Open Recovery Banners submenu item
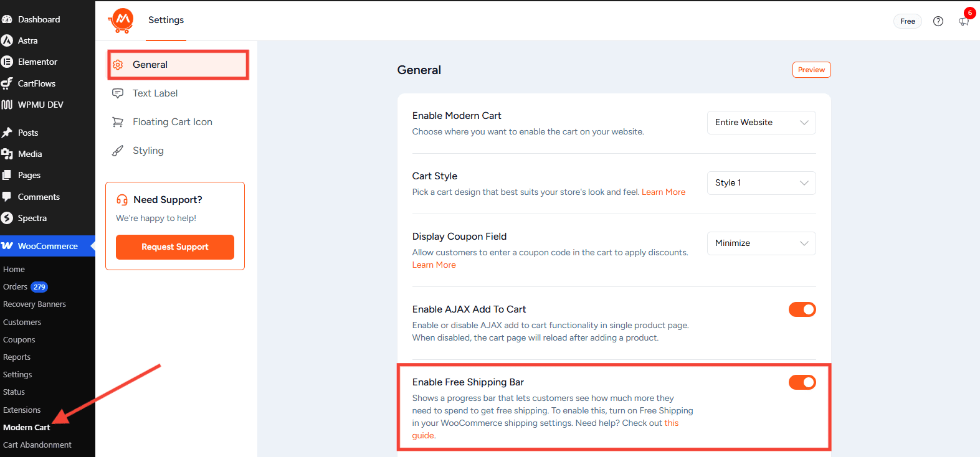The height and width of the screenshot is (457, 980). click(x=34, y=304)
